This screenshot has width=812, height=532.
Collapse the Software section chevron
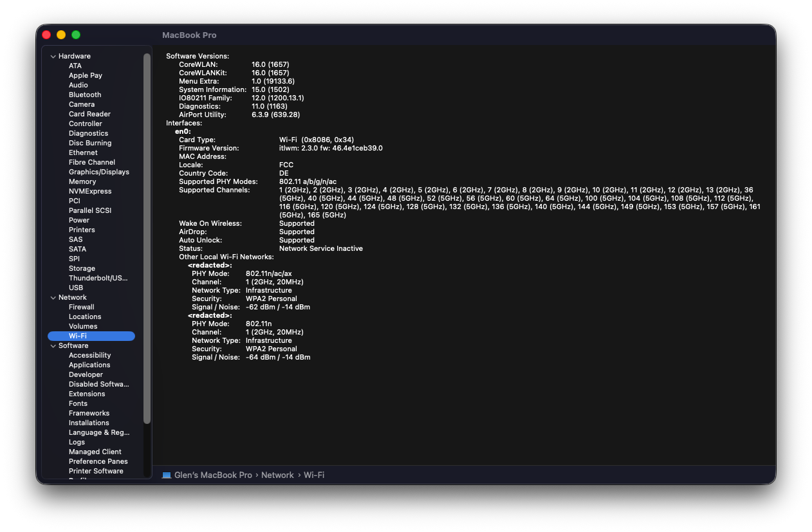pos(53,345)
